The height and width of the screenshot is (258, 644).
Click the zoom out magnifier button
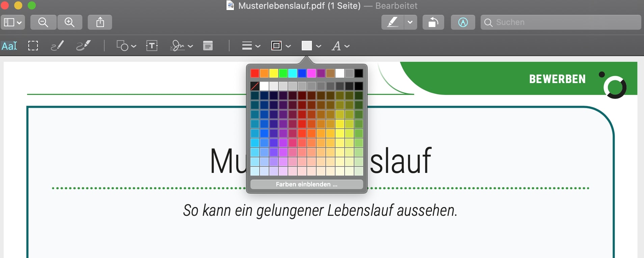[43, 22]
